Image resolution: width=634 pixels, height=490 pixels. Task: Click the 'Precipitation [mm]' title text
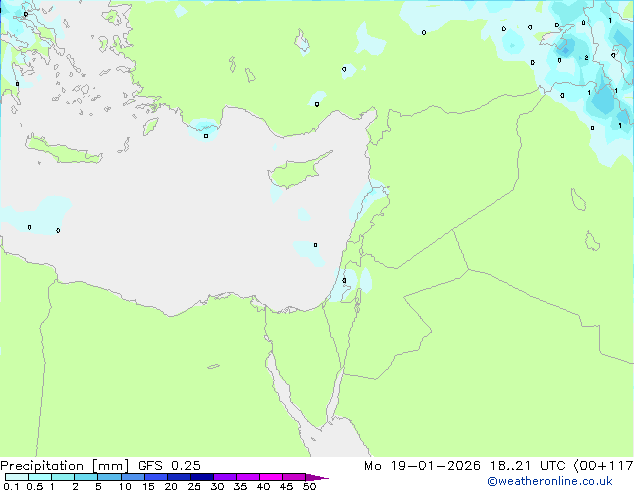coord(64,466)
